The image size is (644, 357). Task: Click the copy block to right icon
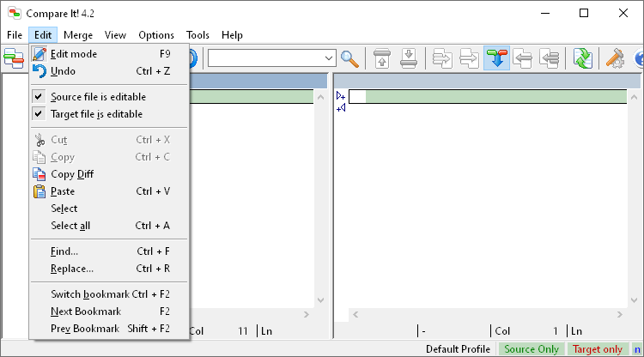[x=469, y=58]
